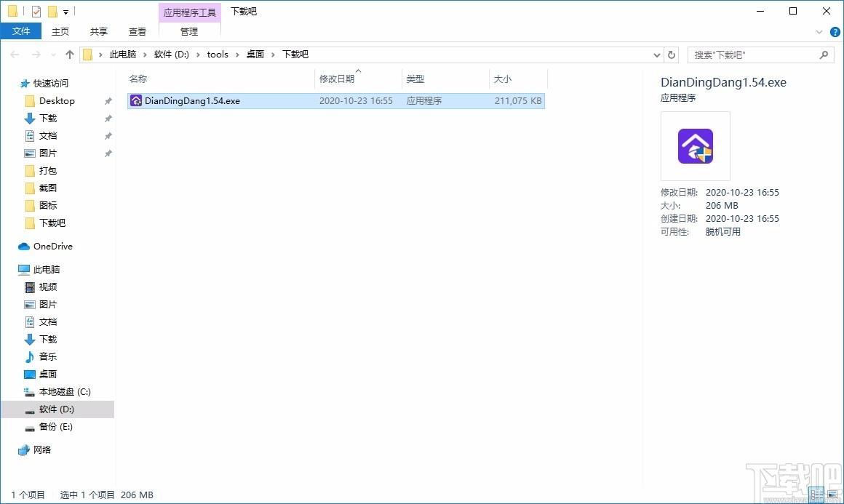Click the 本地磁盘 (C:) drive icon
This screenshot has width=844, height=504.
[x=30, y=391]
